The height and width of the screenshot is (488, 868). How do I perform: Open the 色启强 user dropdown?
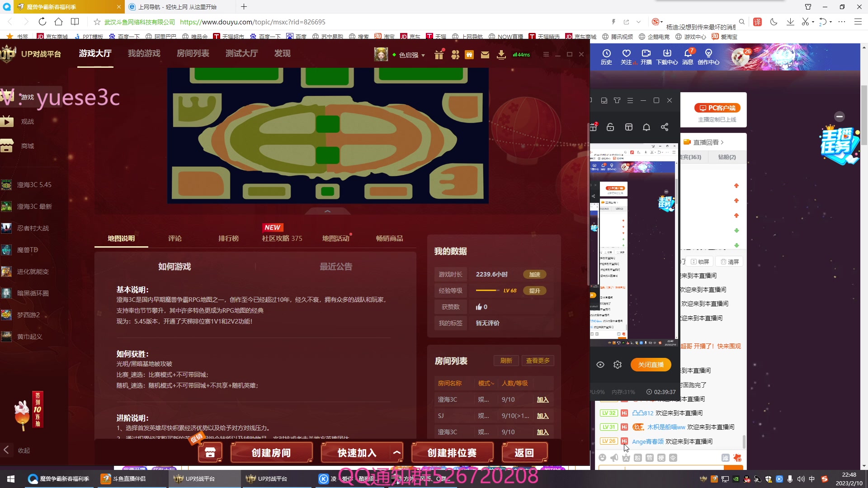coord(412,55)
